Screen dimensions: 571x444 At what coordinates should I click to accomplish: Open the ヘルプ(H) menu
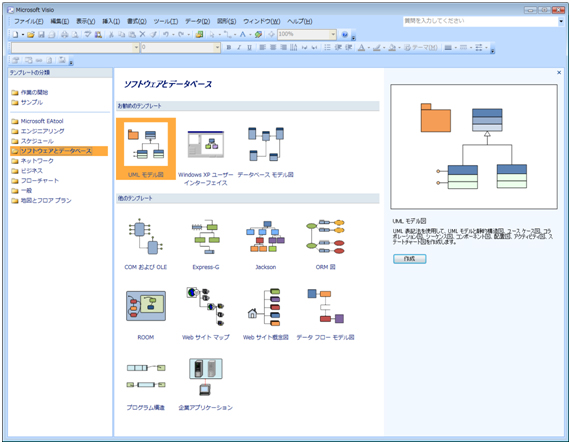point(300,21)
